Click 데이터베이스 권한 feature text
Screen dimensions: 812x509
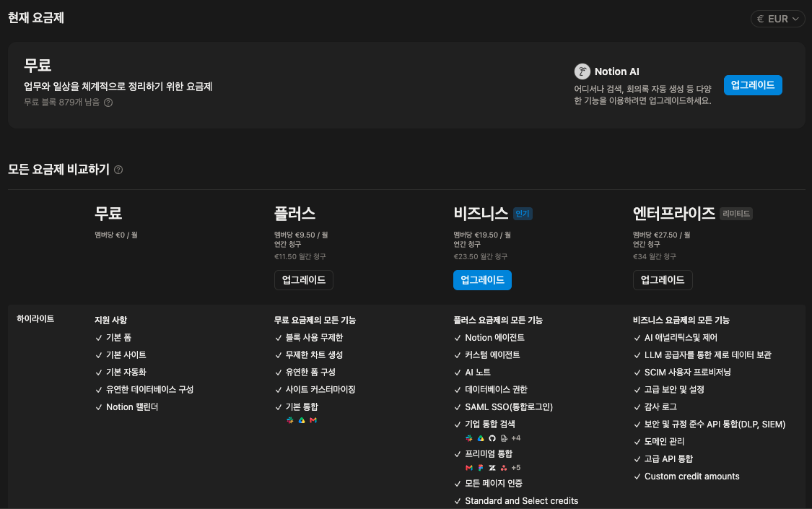(496, 389)
